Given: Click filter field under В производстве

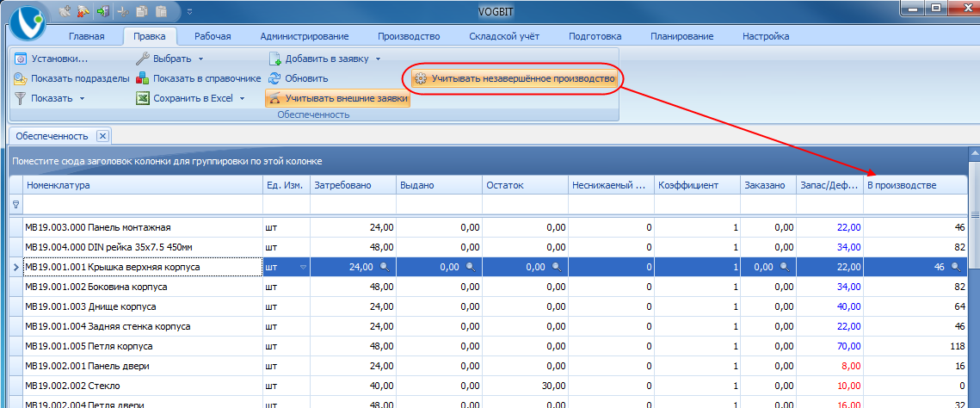Looking at the screenshot, I should [x=915, y=204].
